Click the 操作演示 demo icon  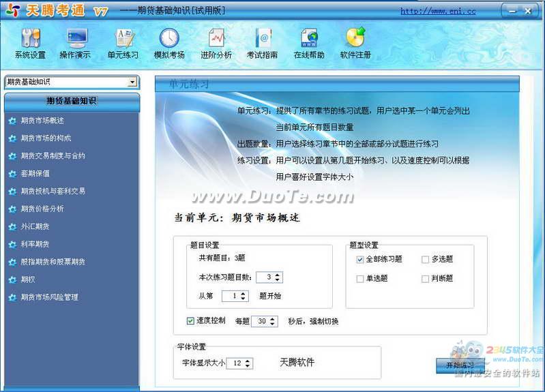(76, 40)
